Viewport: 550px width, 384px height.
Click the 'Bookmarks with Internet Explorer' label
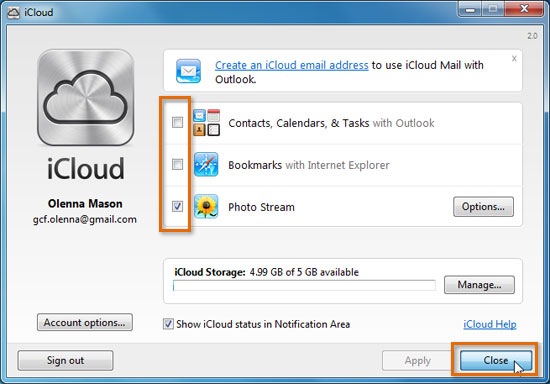309,165
